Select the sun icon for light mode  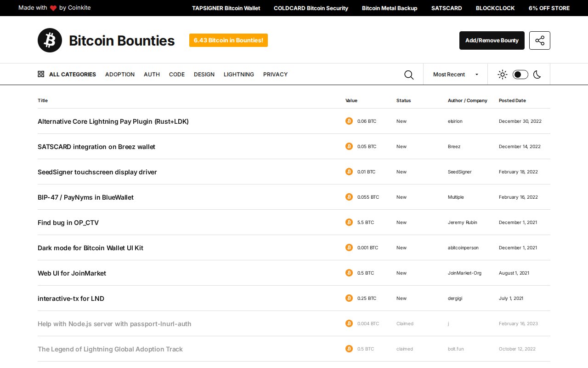502,74
